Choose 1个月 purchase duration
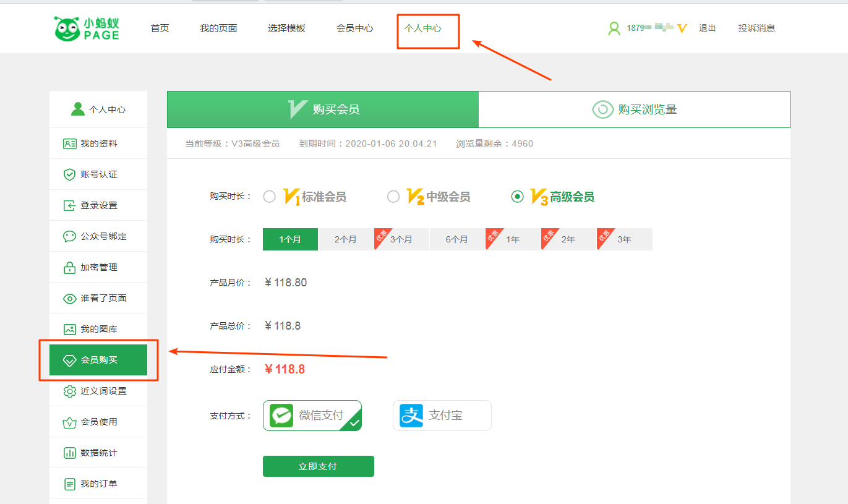 point(290,239)
